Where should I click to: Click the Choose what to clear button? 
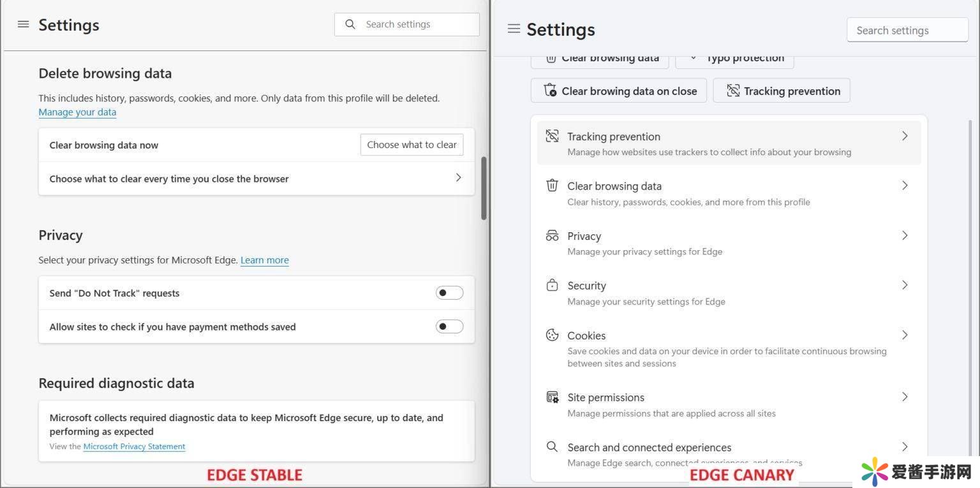coord(412,145)
